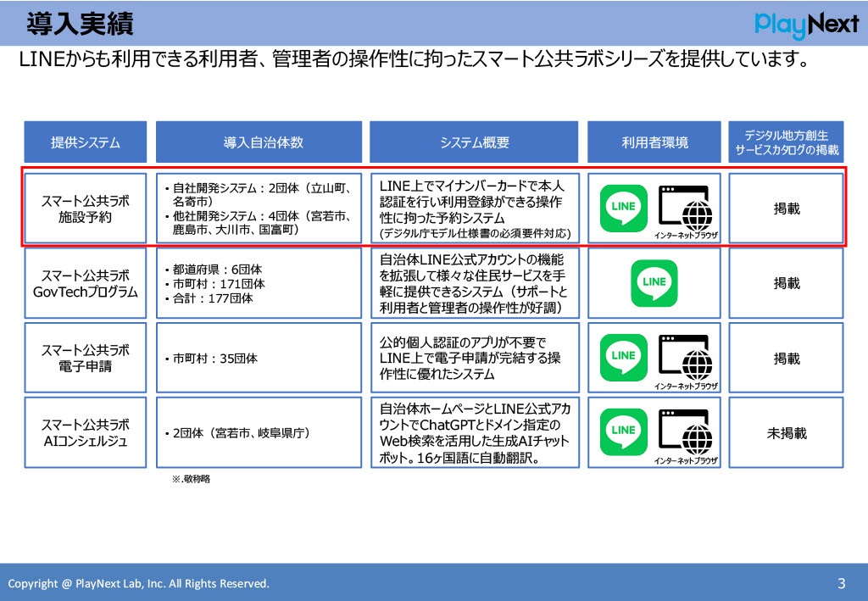The height and width of the screenshot is (601, 868).
Task: Click the blue デジタル地方創生 header cell
Action: click(786, 141)
